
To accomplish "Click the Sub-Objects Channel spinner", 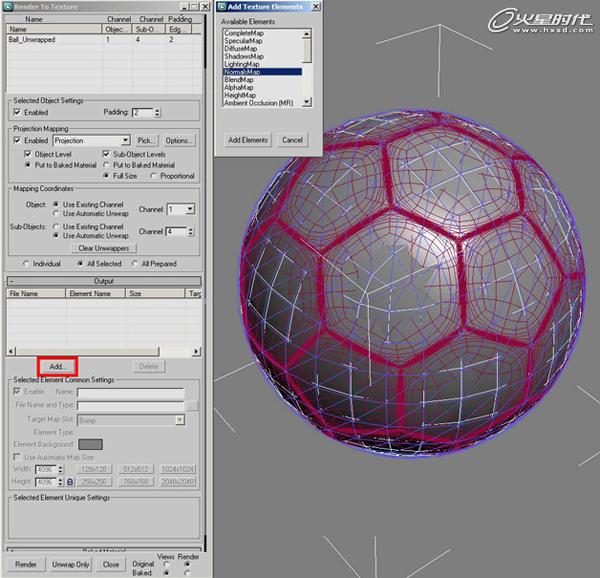I will (191, 231).
